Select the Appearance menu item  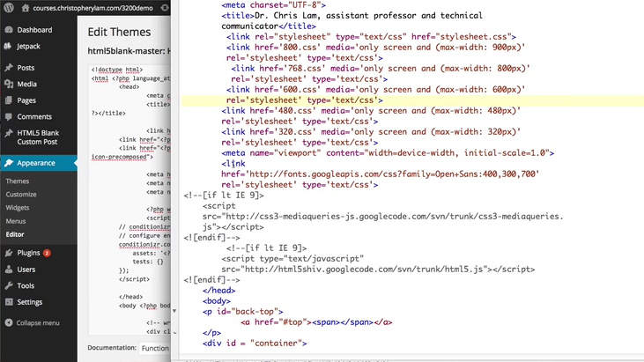click(x=36, y=163)
